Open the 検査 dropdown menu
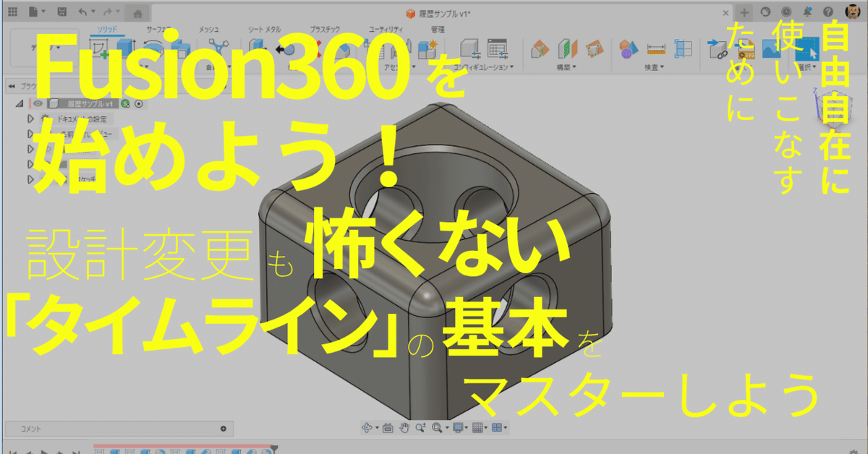 [655, 67]
